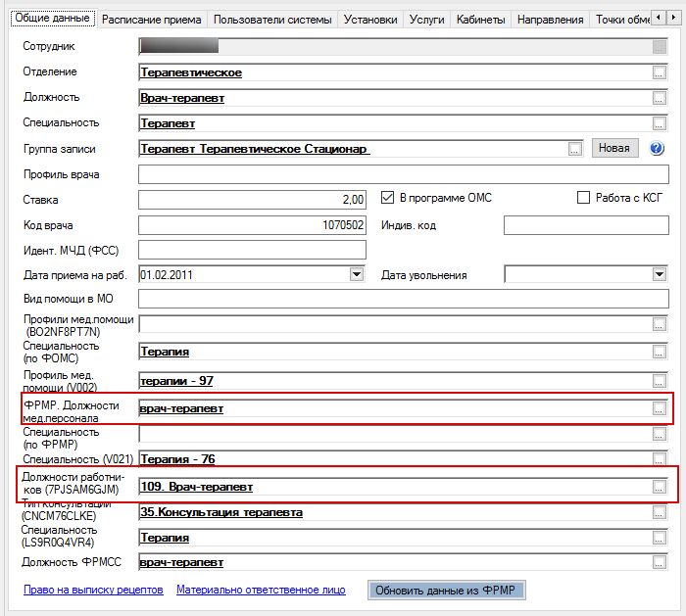686x616 pixels.
Task: Click ellipsis button in Должность row
Action: tap(659, 98)
